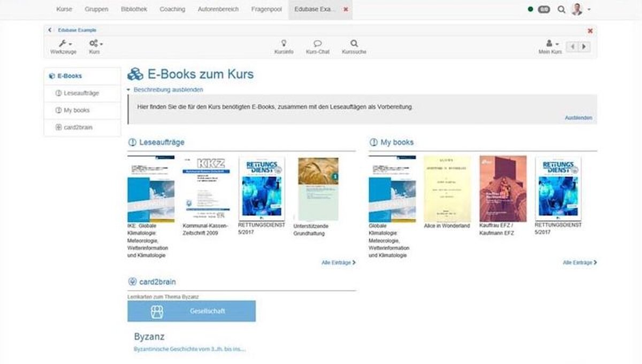Click the Gesellschaft card2brain banner
The height and width of the screenshot is (364, 642).
(x=191, y=311)
